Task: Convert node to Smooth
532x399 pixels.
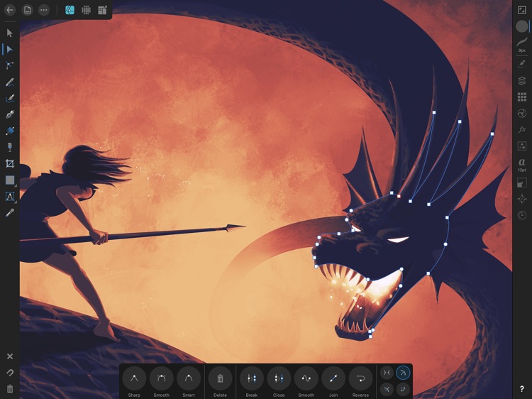Action: pos(161,378)
